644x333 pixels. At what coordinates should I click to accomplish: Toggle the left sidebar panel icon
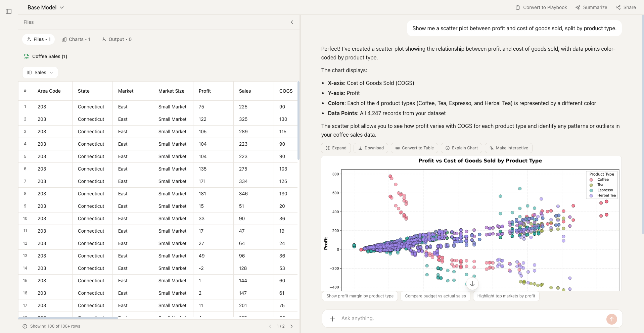(9, 11)
